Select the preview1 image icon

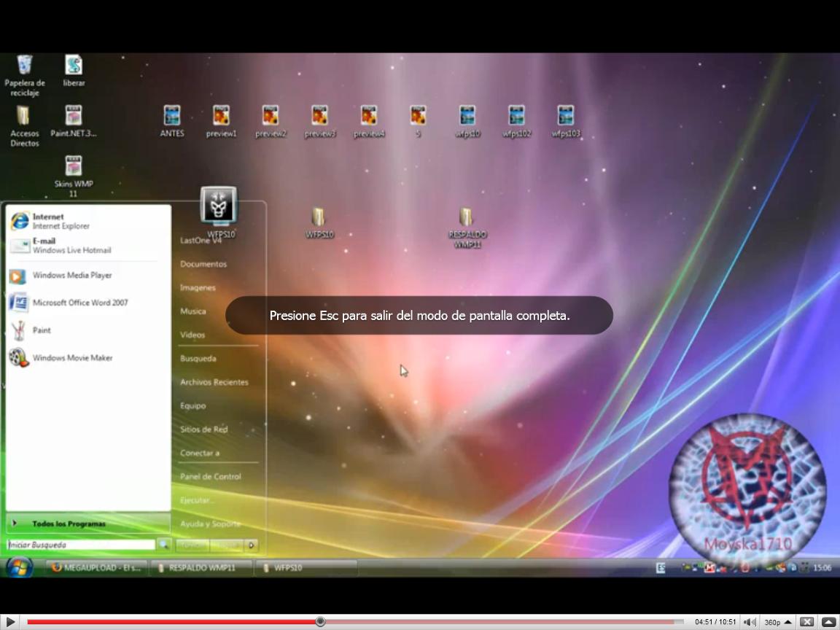pos(221,121)
